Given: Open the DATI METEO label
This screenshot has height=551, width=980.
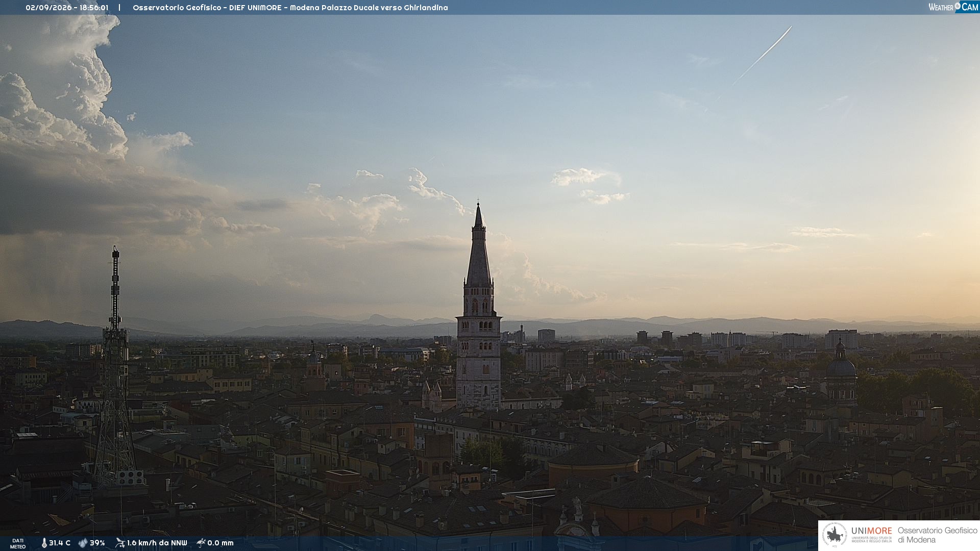Looking at the screenshot, I should (18, 543).
